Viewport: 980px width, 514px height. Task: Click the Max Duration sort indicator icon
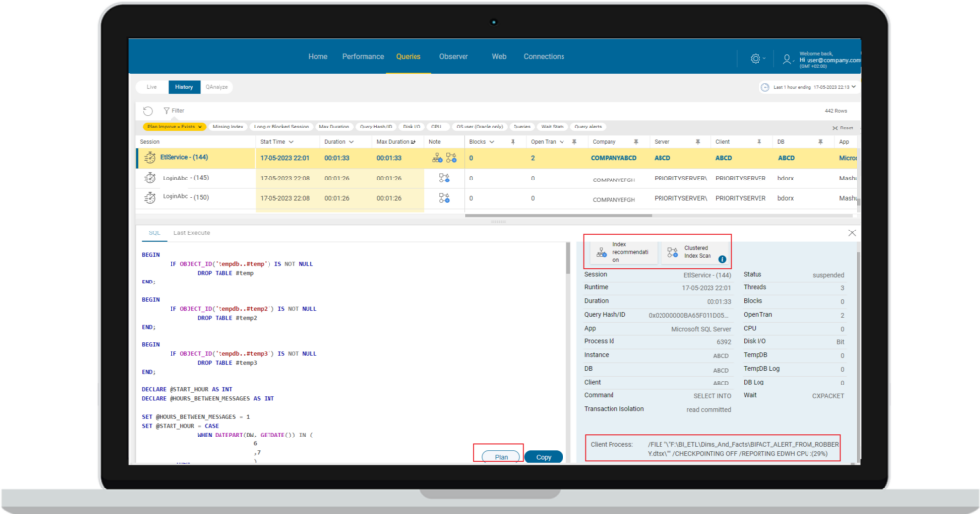[x=413, y=142]
